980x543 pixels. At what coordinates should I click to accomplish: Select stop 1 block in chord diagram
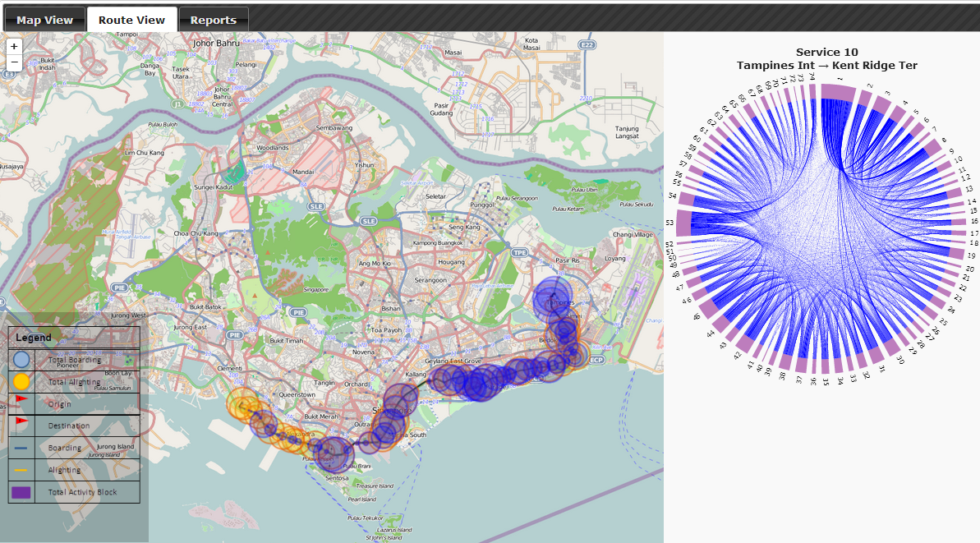pos(838,92)
